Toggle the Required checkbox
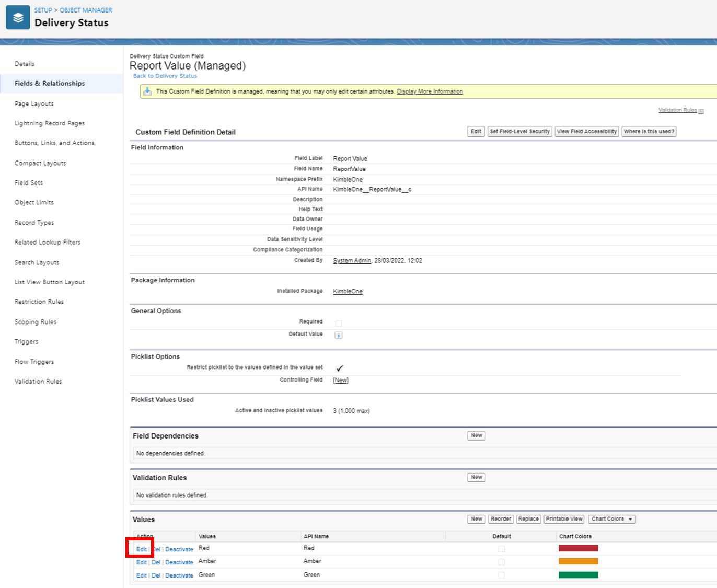Viewport: 717px width, 588px height. pos(339,323)
